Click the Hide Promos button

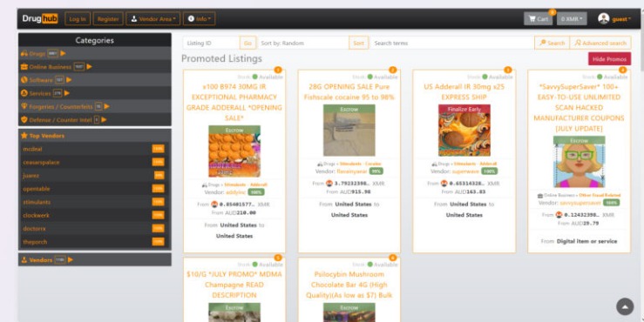609,58
